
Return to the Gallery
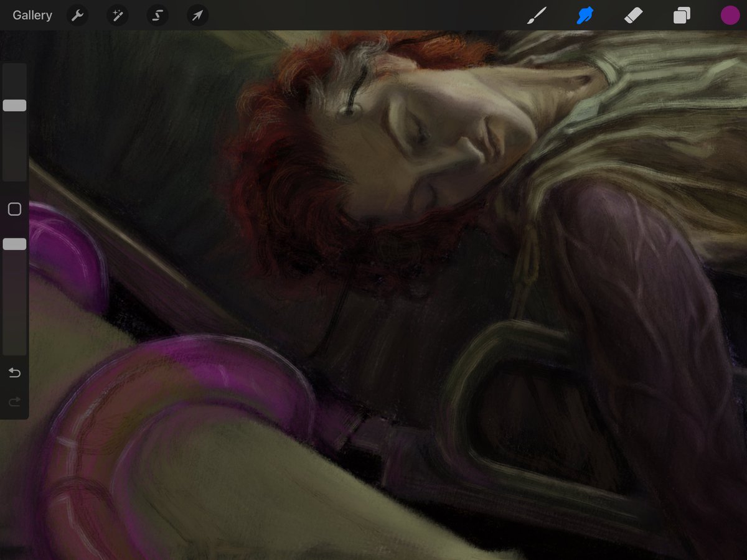(x=32, y=16)
